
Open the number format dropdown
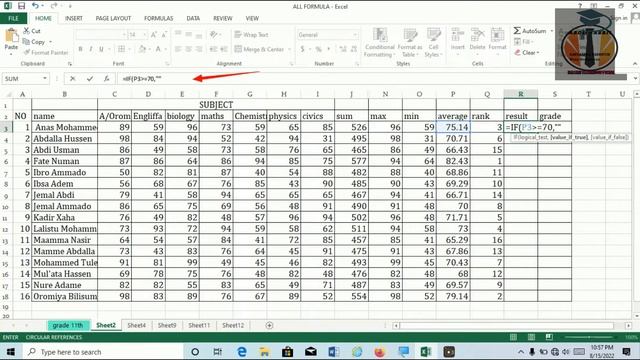[355, 35]
